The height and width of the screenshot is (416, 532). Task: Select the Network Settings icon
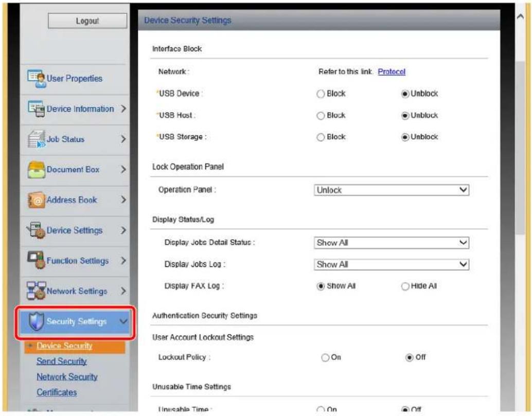point(37,291)
